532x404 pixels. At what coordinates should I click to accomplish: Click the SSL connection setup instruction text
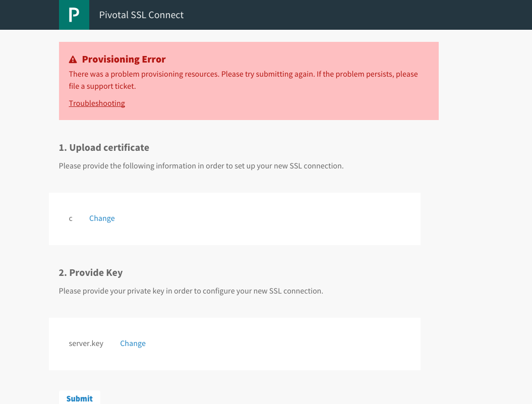[201, 166]
